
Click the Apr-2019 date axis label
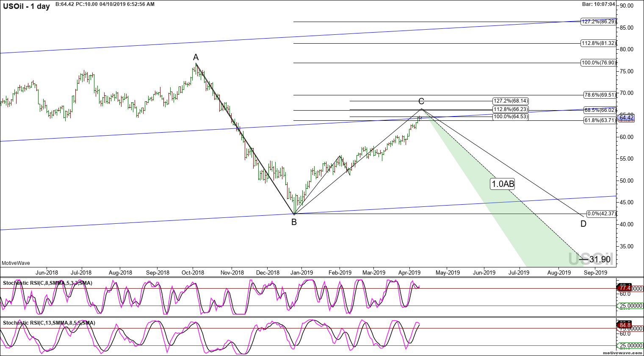click(409, 273)
